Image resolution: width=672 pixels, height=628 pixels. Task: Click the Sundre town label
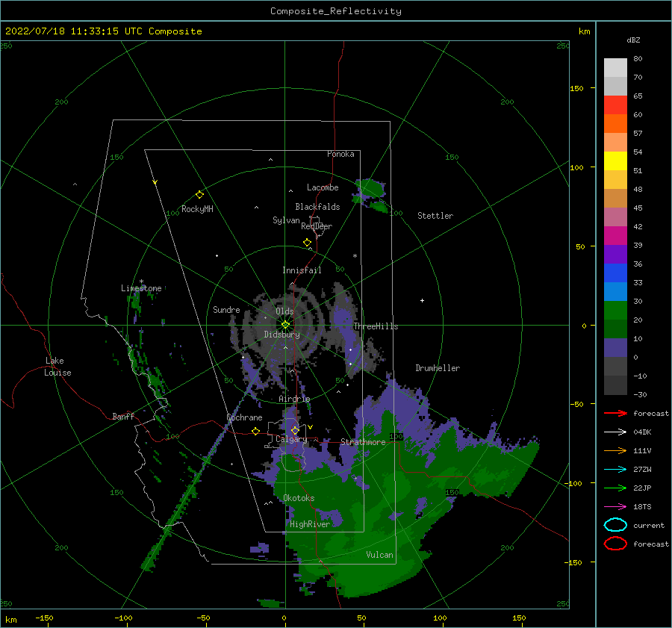coord(226,309)
